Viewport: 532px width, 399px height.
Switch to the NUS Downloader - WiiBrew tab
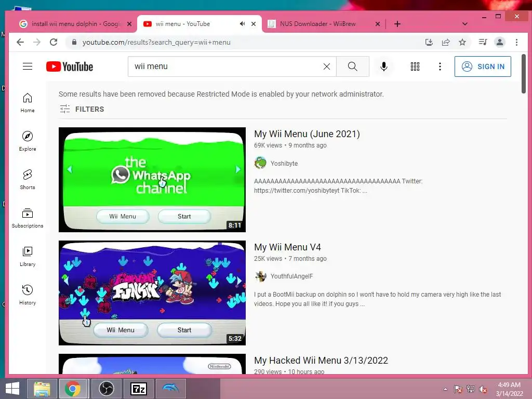coord(317,24)
